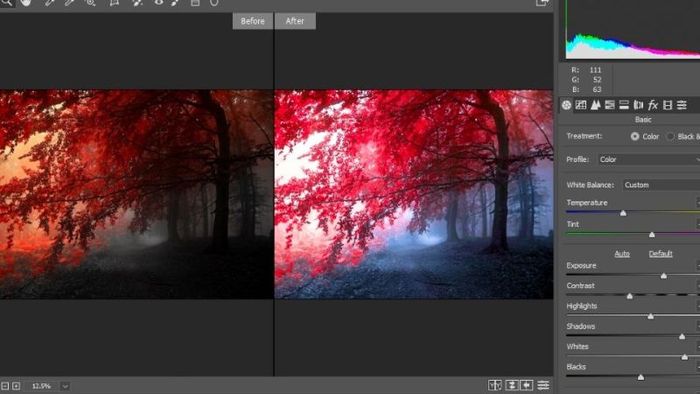This screenshot has width=700, height=394.
Task: Click the Exposure slider handle
Action: click(x=664, y=276)
